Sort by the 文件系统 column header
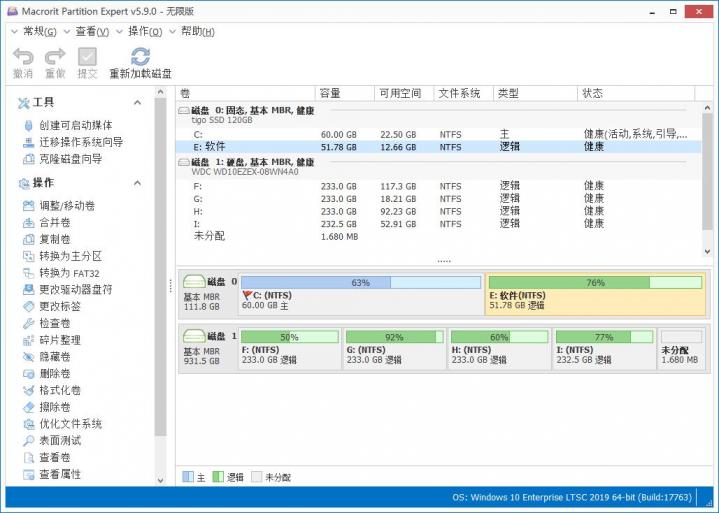 tap(464, 94)
